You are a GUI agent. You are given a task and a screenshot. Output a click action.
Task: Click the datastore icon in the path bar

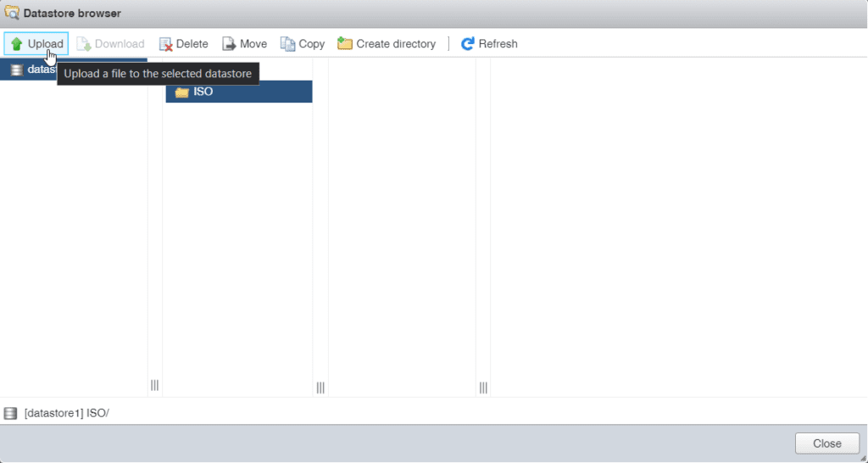pyautogui.click(x=10, y=413)
